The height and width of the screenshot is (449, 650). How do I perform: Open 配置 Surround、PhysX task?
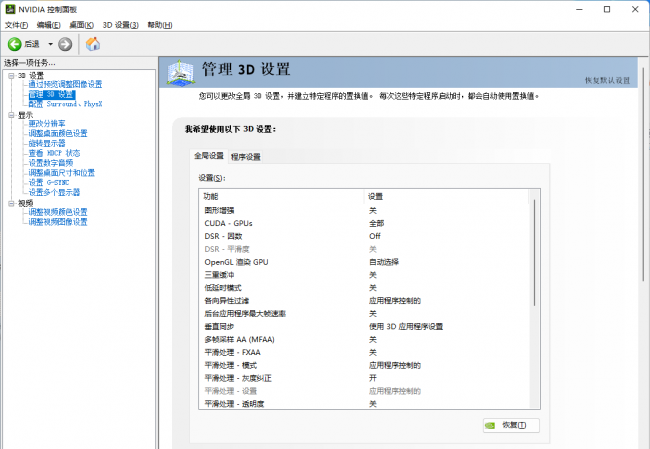[x=65, y=104]
